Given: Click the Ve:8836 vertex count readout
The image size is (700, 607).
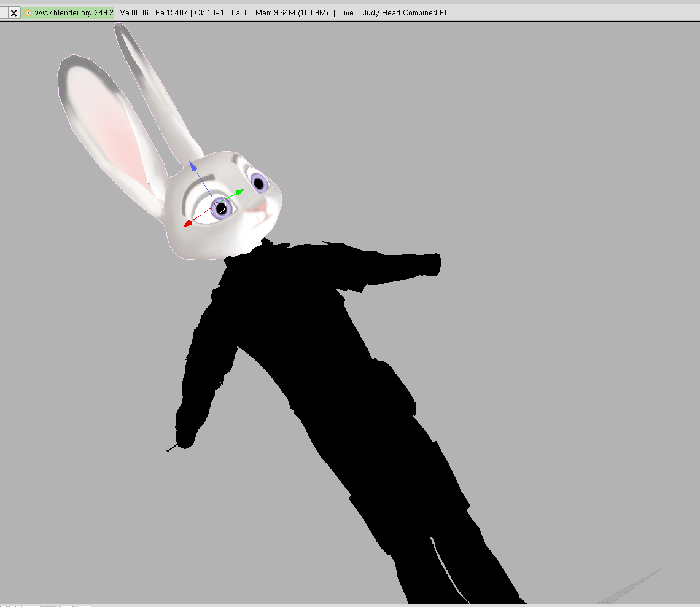Looking at the screenshot, I should [135, 13].
